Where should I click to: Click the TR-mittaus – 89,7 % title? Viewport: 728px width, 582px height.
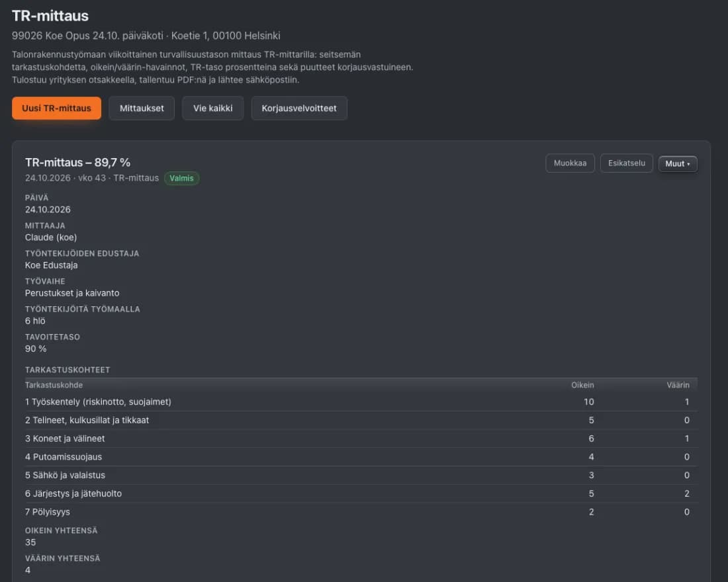point(77,163)
